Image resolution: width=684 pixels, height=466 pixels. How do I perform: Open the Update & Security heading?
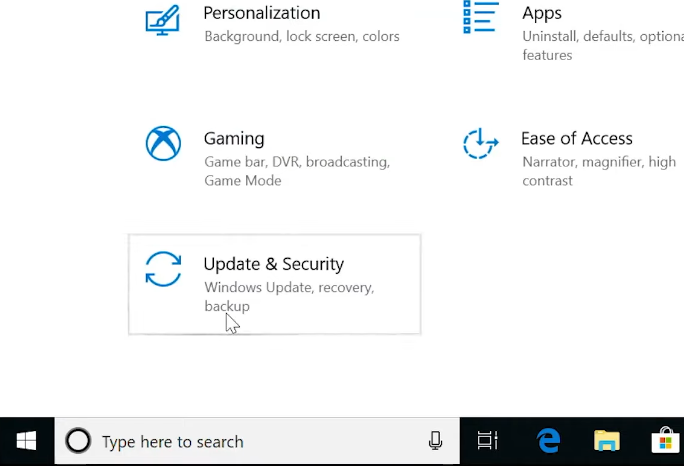[x=274, y=264]
